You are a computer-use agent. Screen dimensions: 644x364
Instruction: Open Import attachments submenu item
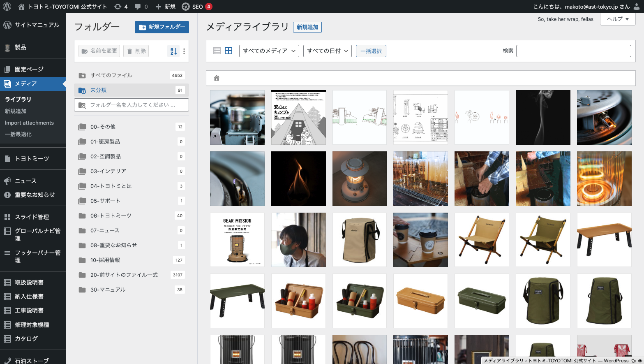pos(29,123)
